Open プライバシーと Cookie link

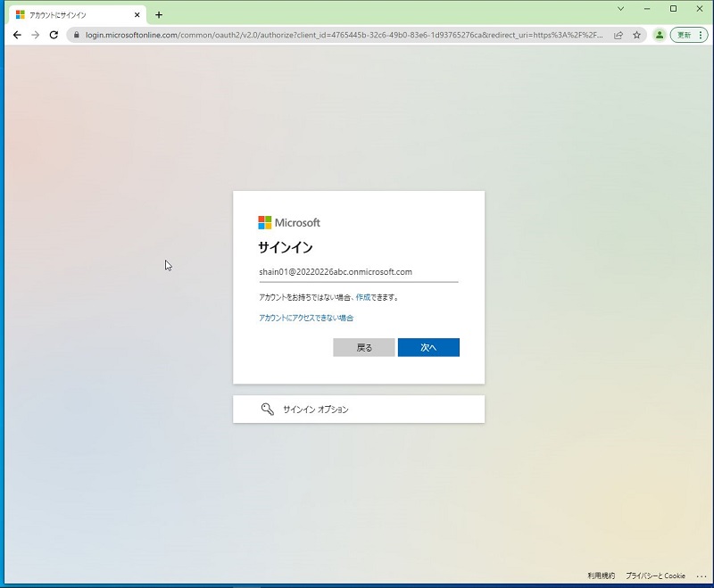pos(655,576)
